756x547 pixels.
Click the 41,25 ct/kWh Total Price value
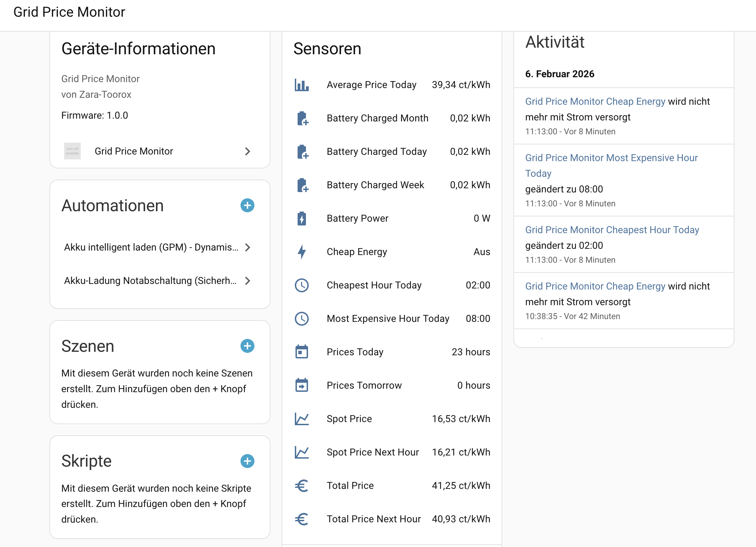point(461,486)
